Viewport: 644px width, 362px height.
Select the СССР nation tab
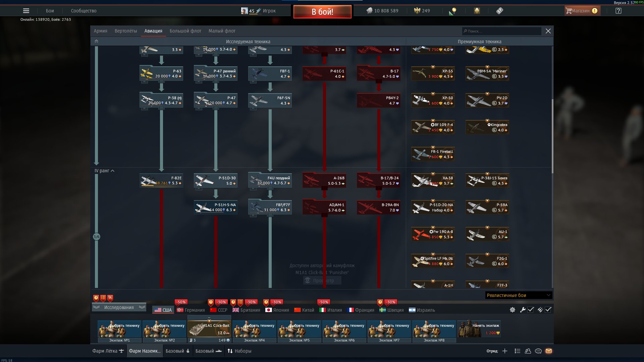[219, 310]
